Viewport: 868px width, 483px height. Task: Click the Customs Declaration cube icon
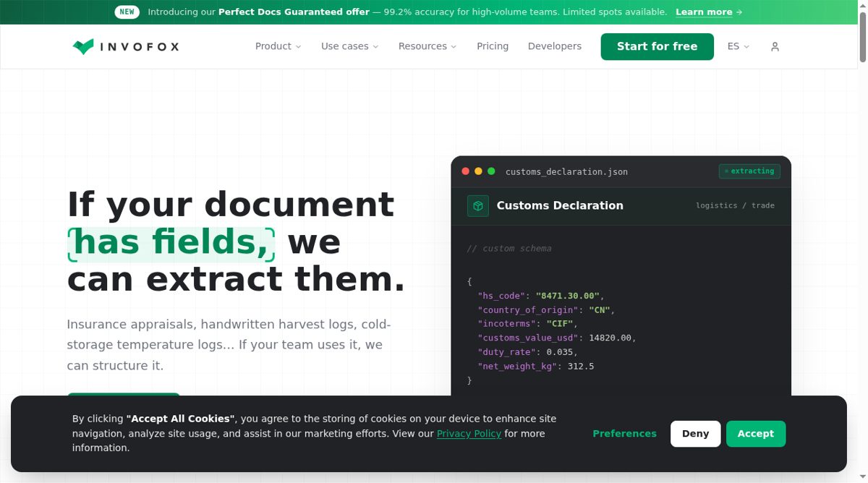[478, 205]
